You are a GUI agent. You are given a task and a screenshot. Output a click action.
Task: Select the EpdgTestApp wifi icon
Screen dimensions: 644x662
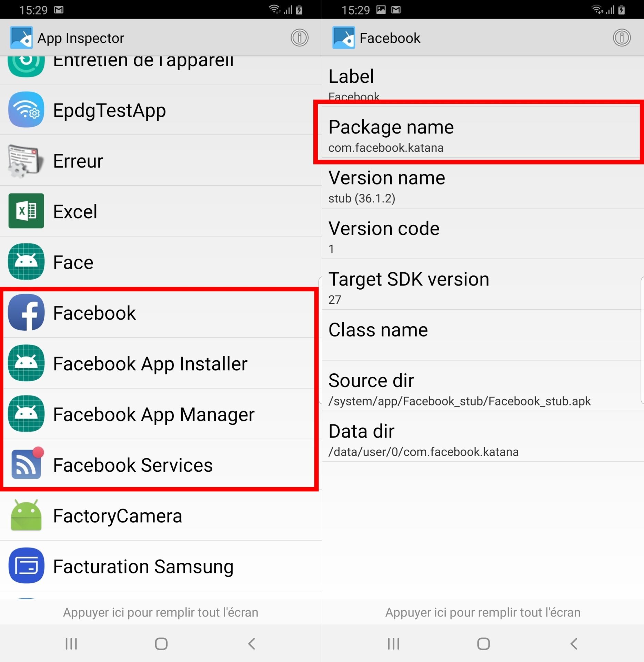(26, 110)
